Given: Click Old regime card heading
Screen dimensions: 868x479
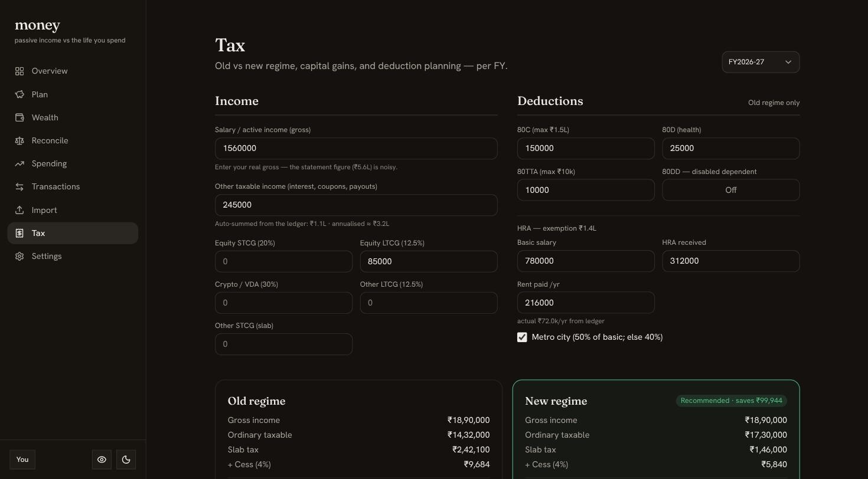Looking at the screenshot, I should point(256,401).
